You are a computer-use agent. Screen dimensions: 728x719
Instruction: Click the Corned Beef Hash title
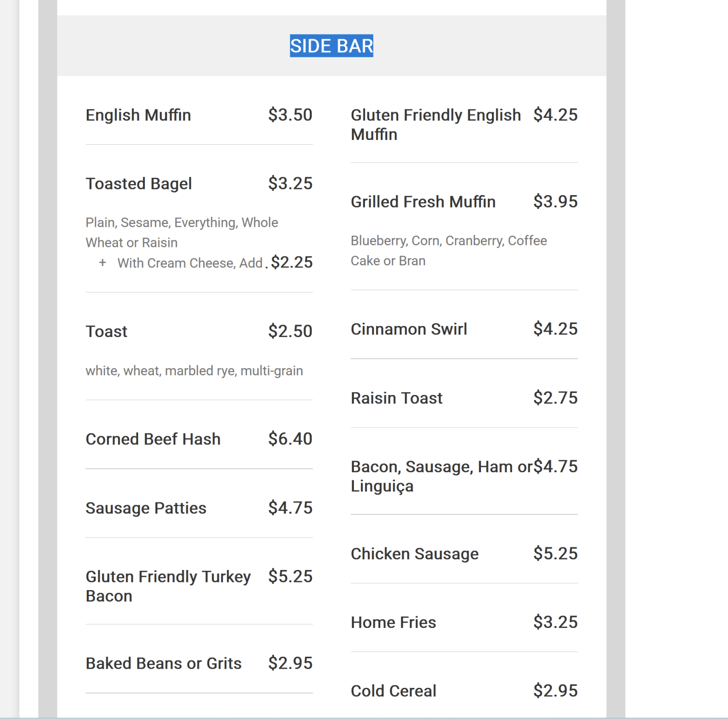coord(153,439)
